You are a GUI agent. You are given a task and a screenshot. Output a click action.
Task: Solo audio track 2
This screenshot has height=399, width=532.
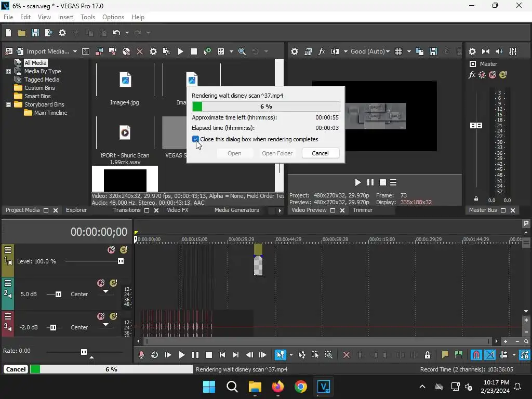point(113,283)
